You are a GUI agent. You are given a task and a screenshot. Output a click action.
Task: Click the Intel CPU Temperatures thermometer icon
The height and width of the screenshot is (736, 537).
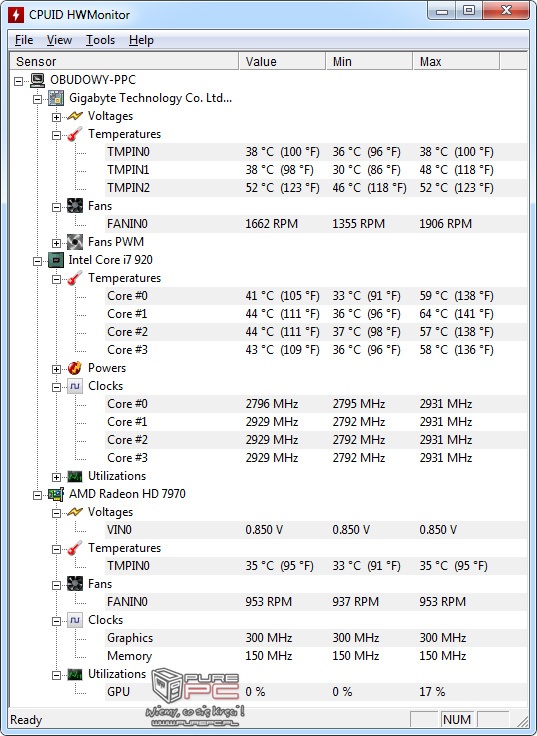point(75,278)
